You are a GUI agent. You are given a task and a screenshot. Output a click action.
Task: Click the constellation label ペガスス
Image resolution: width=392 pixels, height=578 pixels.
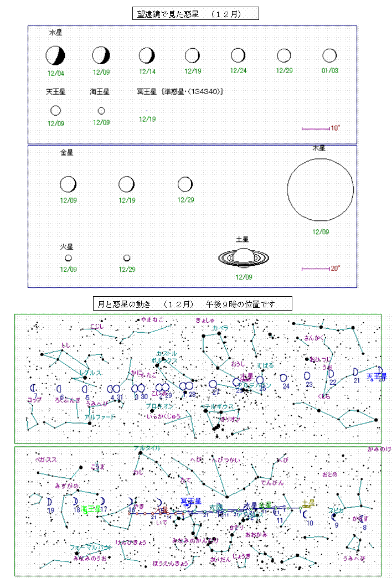pyautogui.click(x=46, y=460)
